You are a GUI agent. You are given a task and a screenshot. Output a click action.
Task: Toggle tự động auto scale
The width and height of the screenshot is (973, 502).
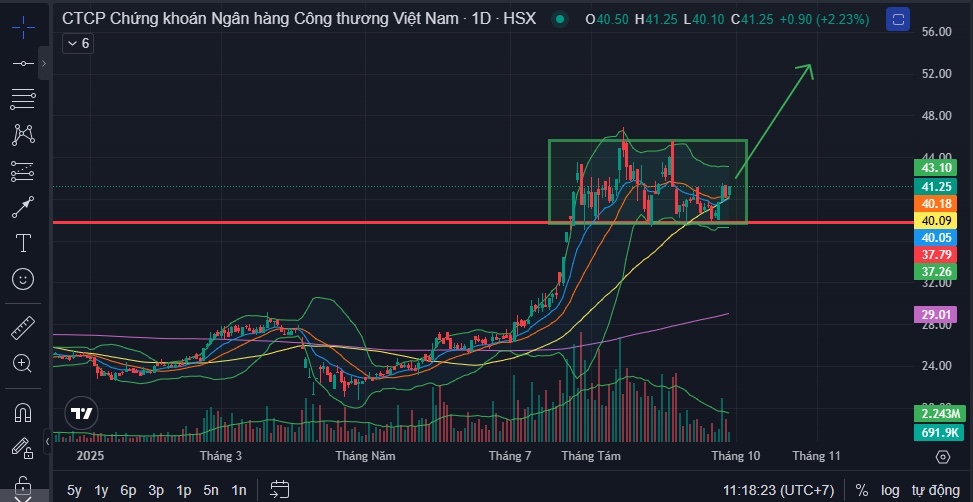pos(936,490)
